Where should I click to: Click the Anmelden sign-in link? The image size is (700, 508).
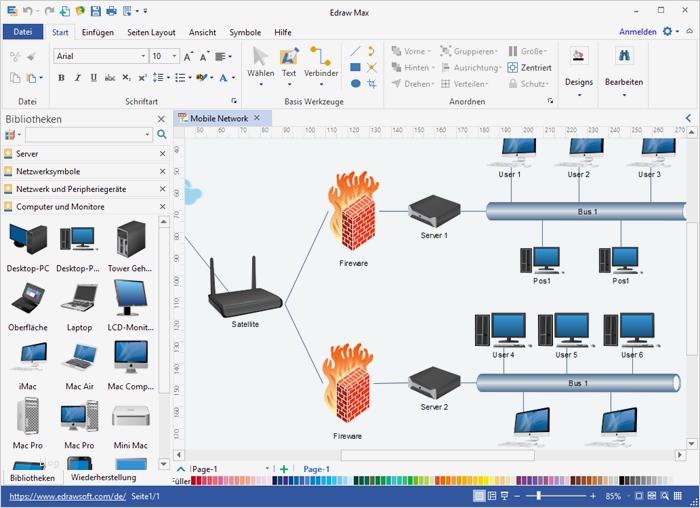(637, 32)
